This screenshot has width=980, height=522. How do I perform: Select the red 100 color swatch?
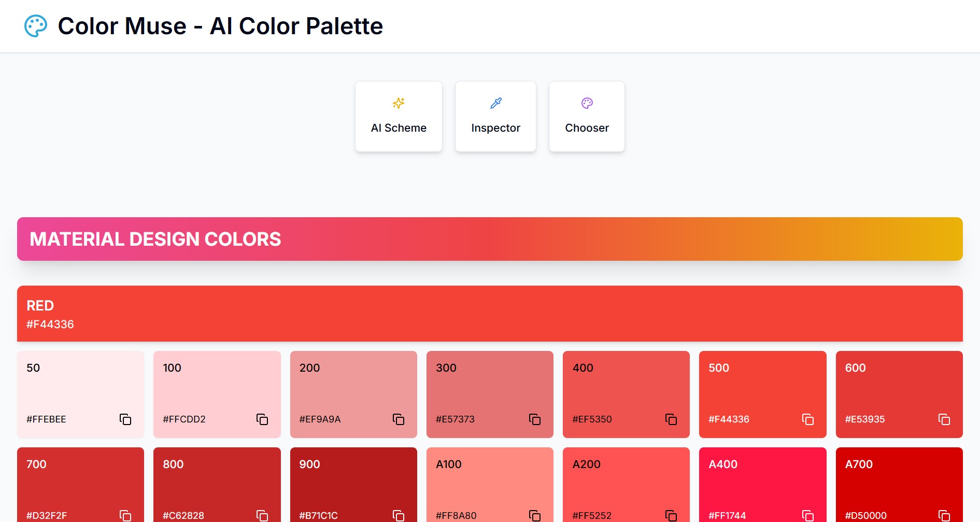click(217, 394)
